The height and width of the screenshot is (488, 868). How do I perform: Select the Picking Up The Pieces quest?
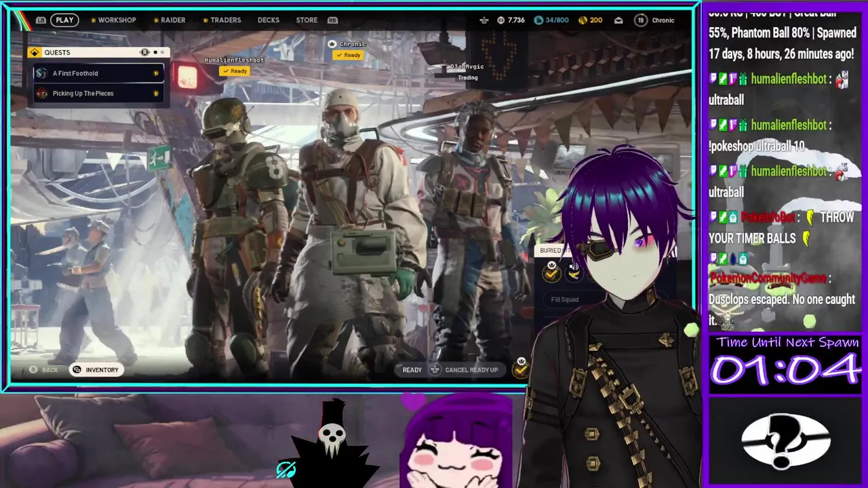coord(98,94)
